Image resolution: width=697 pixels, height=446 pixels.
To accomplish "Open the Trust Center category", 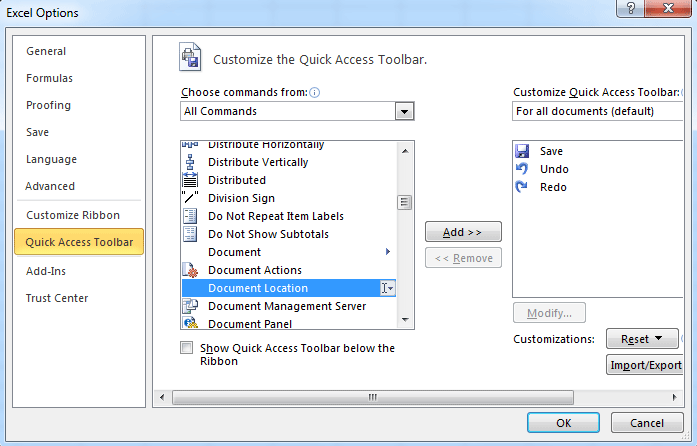I will pos(57,298).
